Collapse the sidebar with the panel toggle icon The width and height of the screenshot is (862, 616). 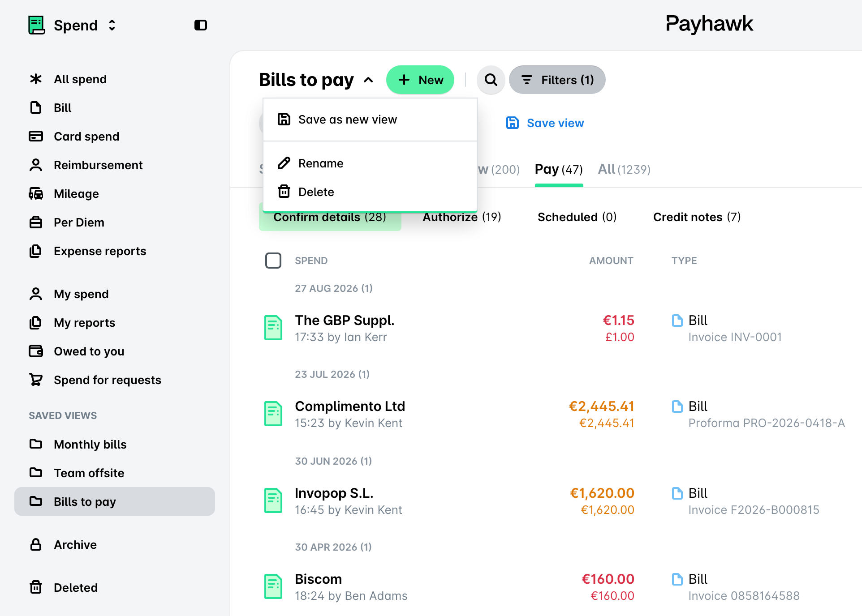point(200,25)
